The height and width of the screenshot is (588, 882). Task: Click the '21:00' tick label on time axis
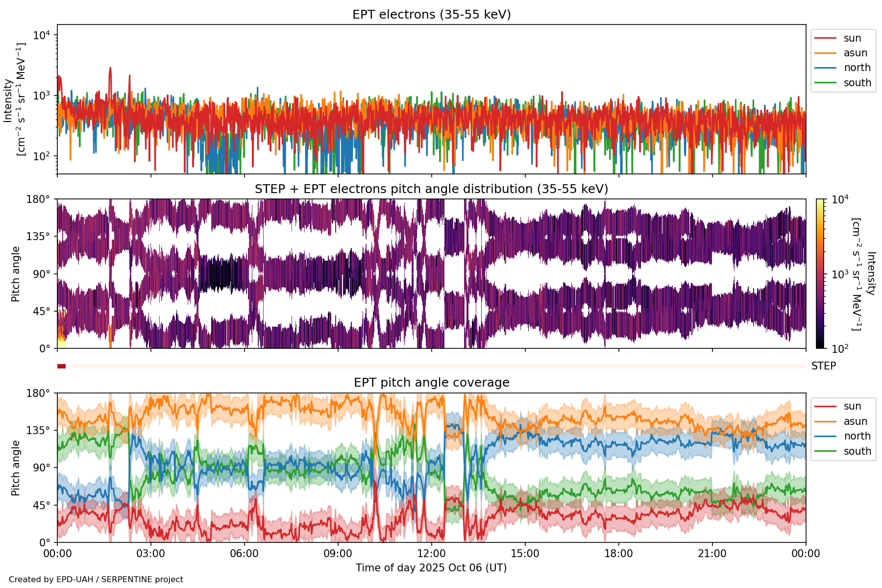click(x=712, y=554)
